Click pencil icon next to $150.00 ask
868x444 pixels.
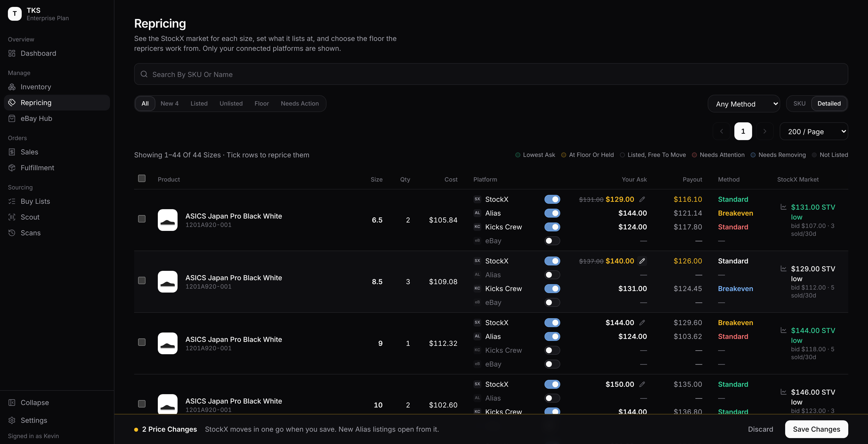[x=642, y=384]
